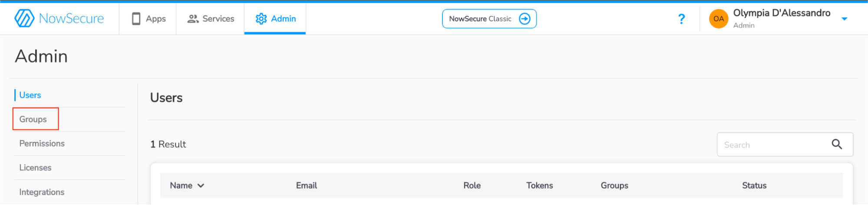
Task: Click the arrow icon in NowSecure Classic
Action: pyautogui.click(x=525, y=19)
